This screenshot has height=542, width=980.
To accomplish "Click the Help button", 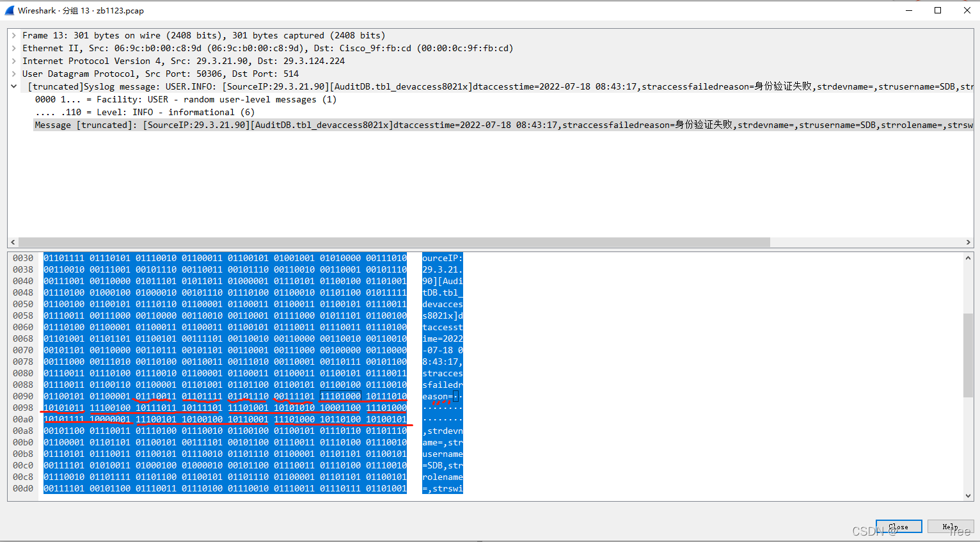I will coord(950,527).
